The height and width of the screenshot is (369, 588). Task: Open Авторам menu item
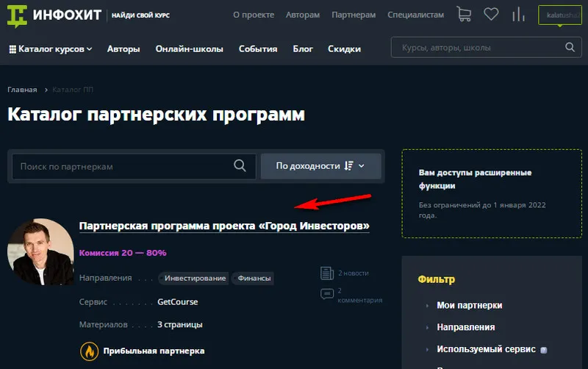coord(303,15)
